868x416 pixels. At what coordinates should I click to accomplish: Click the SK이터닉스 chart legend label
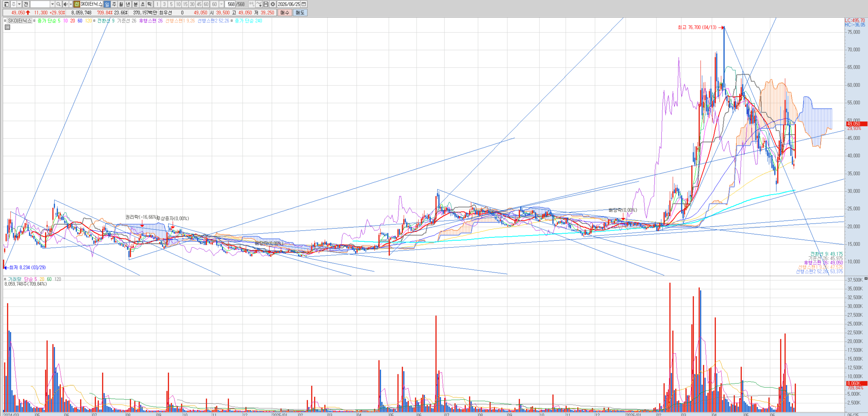point(19,20)
